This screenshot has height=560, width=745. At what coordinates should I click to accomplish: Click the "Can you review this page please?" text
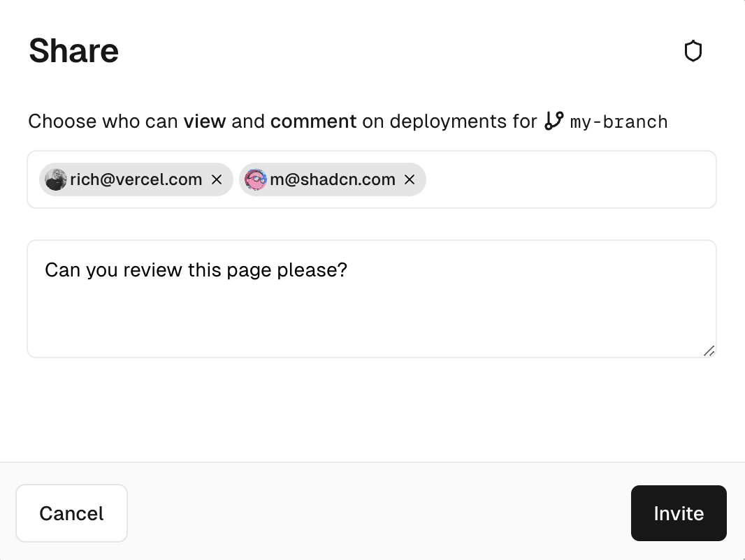click(x=196, y=270)
